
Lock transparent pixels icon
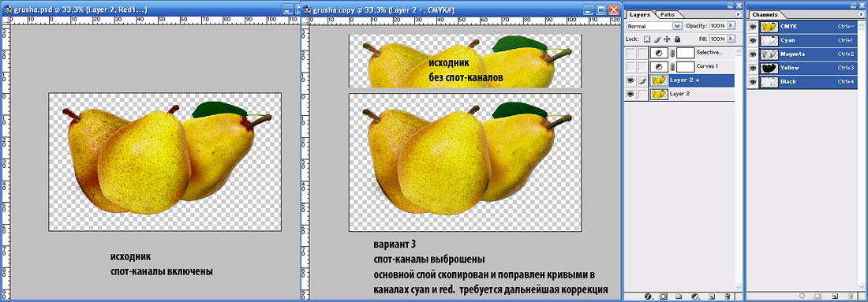(647, 39)
